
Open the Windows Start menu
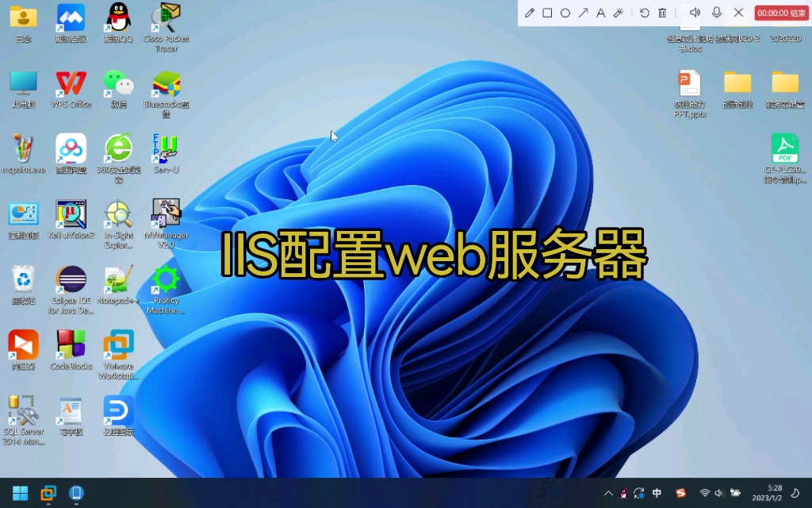20,493
